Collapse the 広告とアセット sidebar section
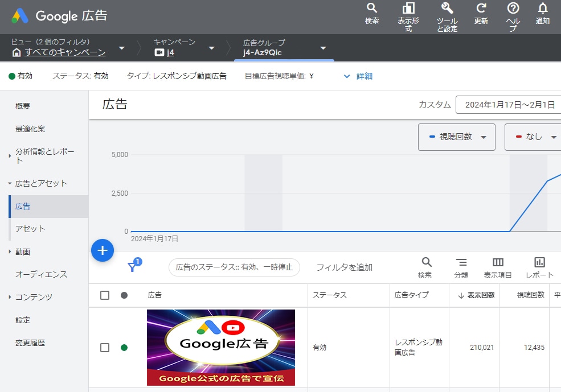The width and height of the screenshot is (561, 392). point(10,183)
